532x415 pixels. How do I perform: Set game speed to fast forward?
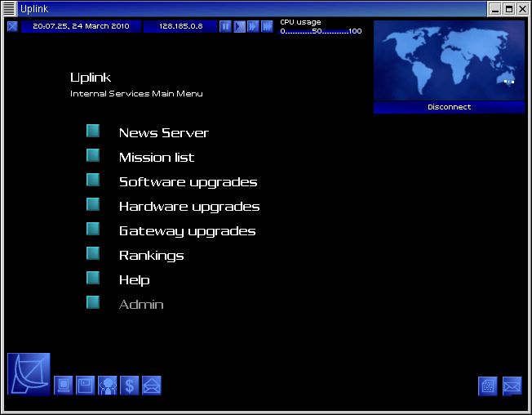click(x=253, y=26)
